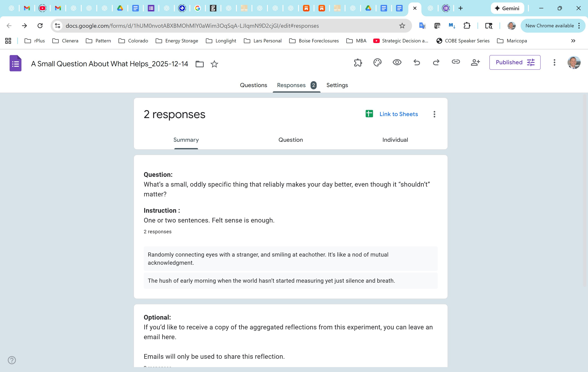
Task: Click the undo arrow
Action: click(x=416, y=62)
